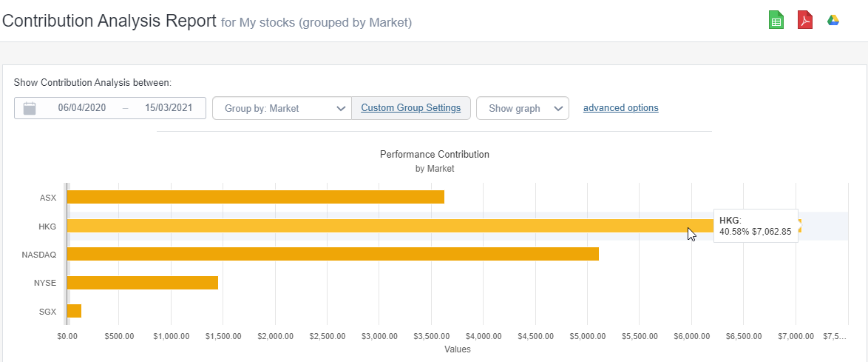Screen dimensions: 868x362
Task: Click the start date 06/04/2020 field
Action: [x=82, y=108]
